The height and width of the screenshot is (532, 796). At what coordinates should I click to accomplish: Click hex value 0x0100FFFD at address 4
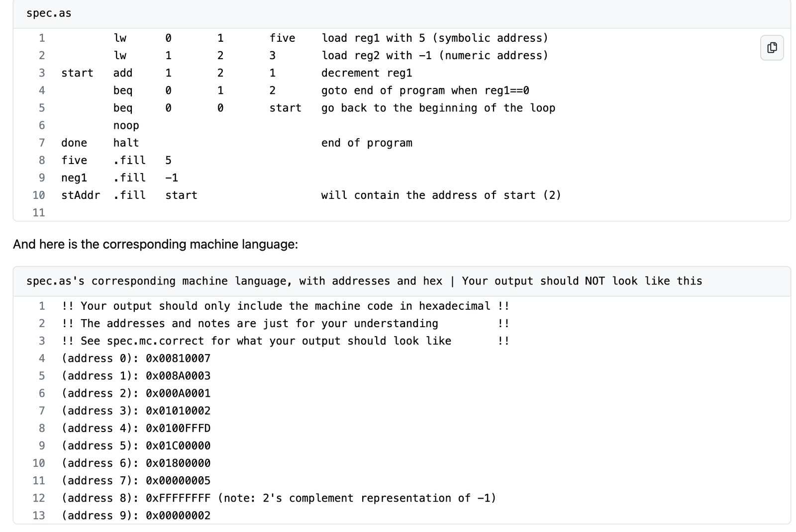178,429
